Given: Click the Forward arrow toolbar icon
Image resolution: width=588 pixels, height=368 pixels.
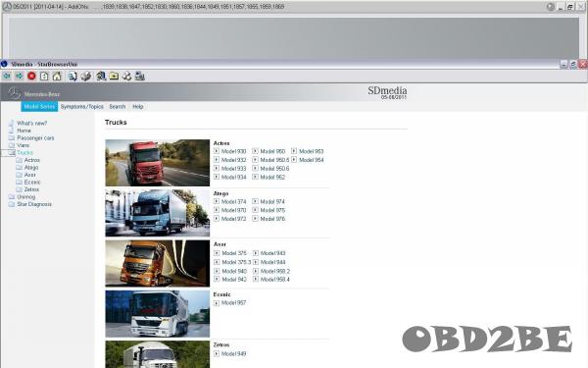Looking at the screenshot, I should [x=20, y=77].
